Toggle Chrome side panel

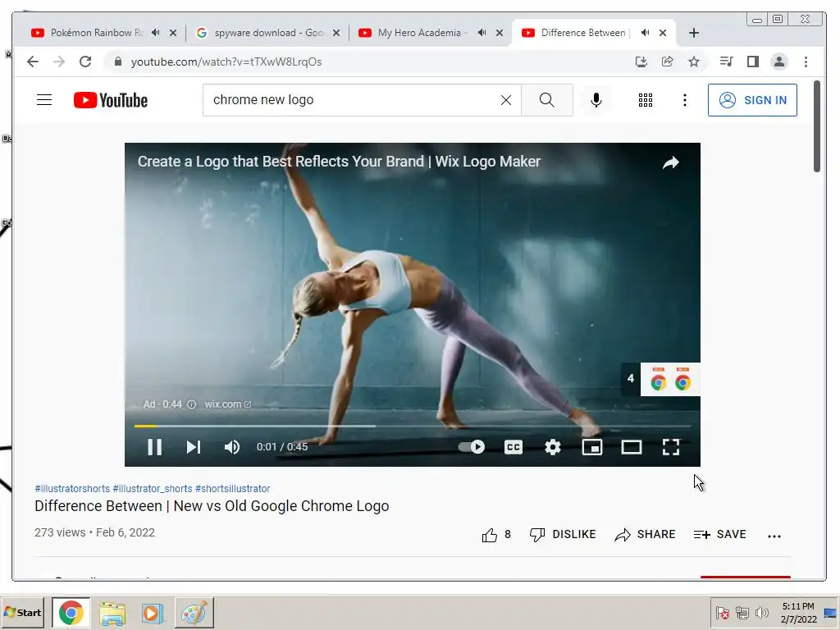tap(753, 62)
